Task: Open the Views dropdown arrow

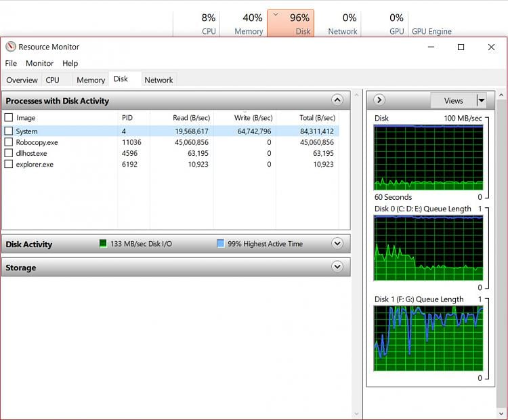Action: point(482,100)
